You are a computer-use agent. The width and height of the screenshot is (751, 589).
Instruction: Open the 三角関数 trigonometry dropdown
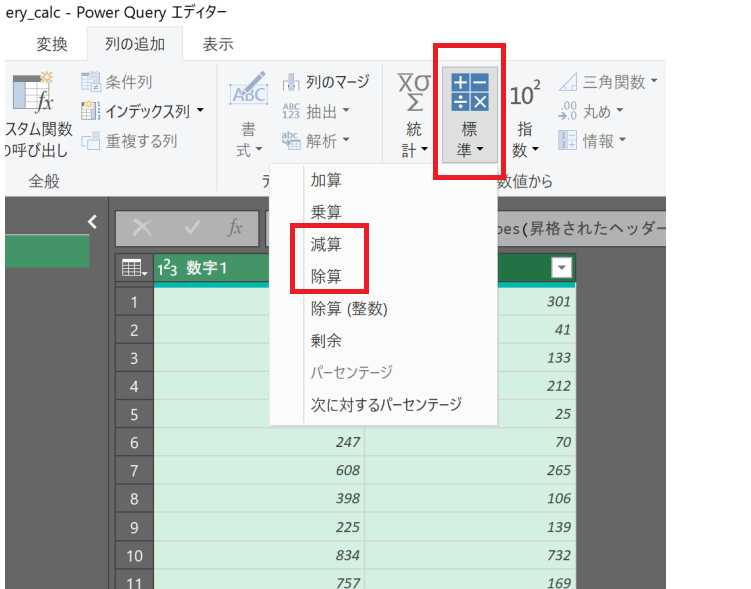654,82
